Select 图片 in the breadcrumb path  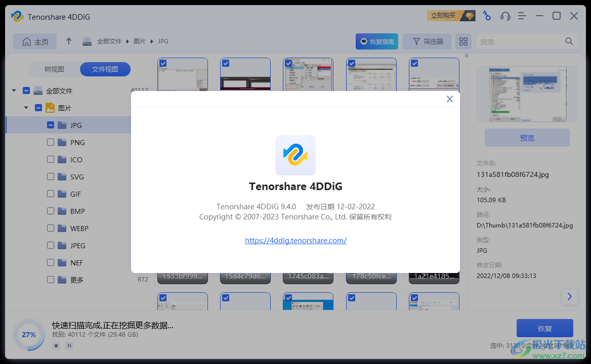(140, 41)
